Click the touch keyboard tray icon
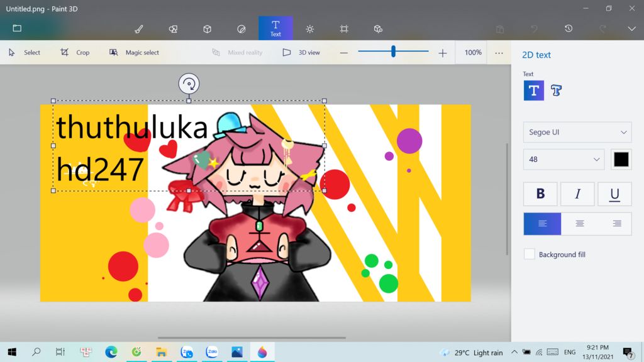The height and width of the screenshot is (362, 644). click(x=553, y=352)
